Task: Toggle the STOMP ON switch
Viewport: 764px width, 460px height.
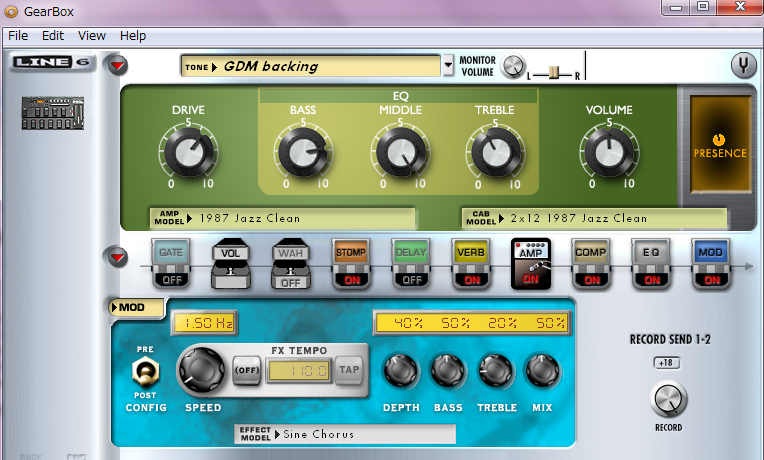Action: (352, 280)
